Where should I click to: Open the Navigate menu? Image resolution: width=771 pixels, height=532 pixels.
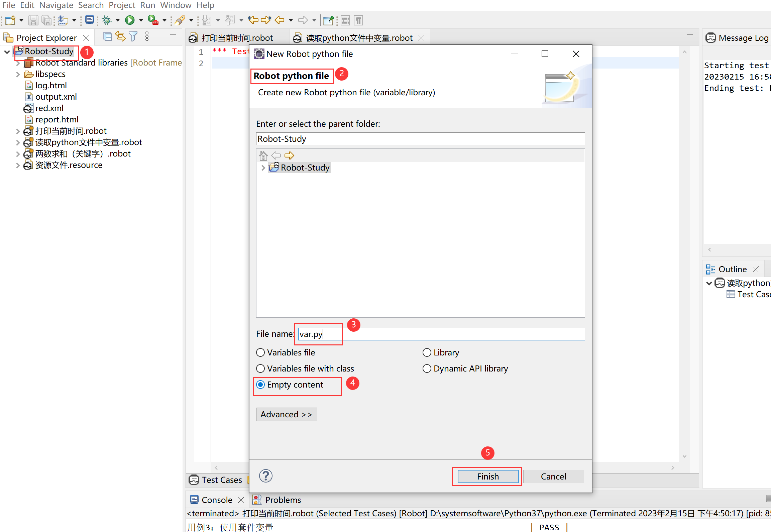point(56,5)
